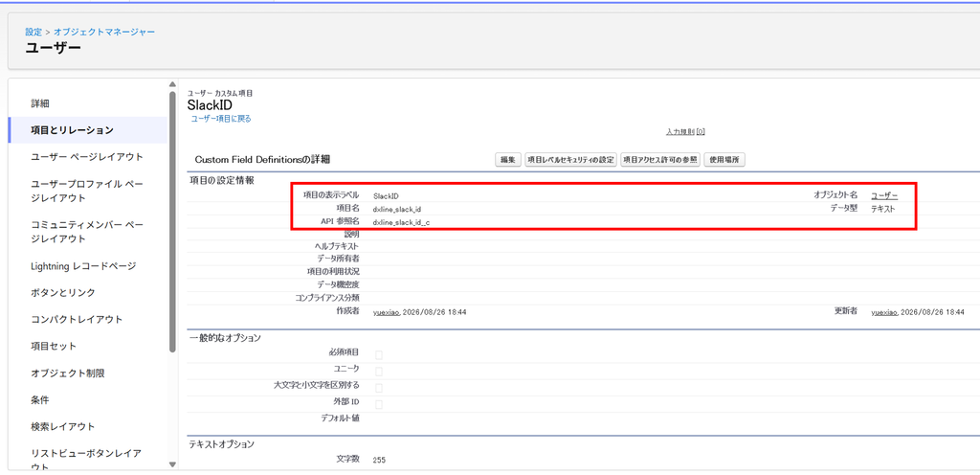
Task: Click the 項目の設定情報 section header
Action: click(222, 180)
